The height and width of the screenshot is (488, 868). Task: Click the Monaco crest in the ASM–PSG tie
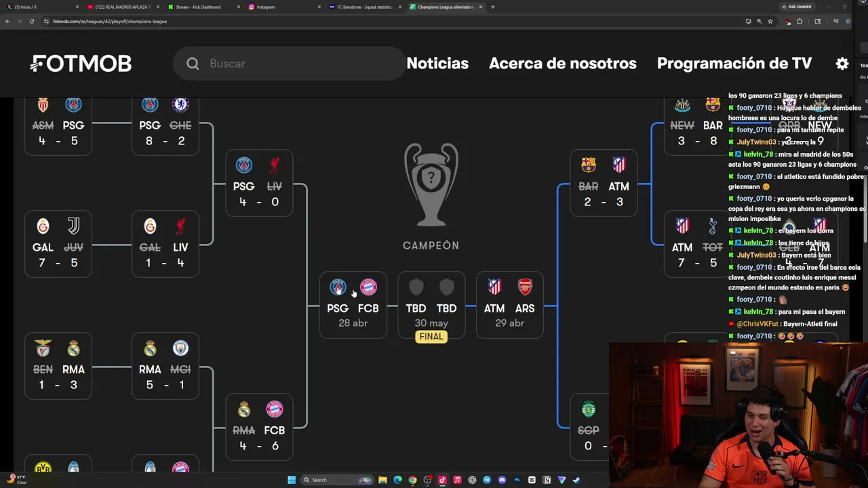(x=43, y=104)
